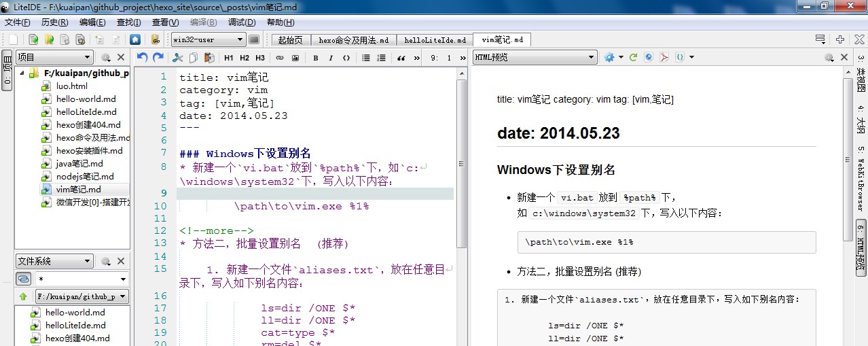Screen dimensions: 868x346
Task: Switch to the hexo命令及用法.md tab
Action: (353, 40)
